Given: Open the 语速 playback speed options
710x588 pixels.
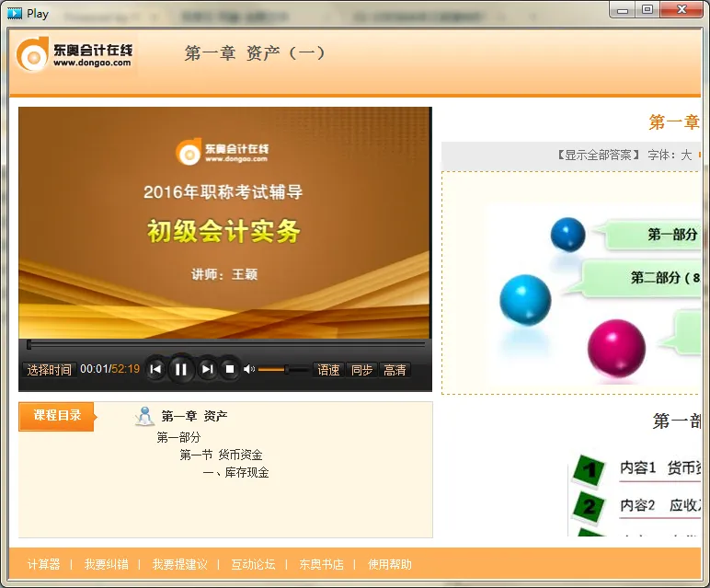Looking at the screenshot, I should (328, 370).
